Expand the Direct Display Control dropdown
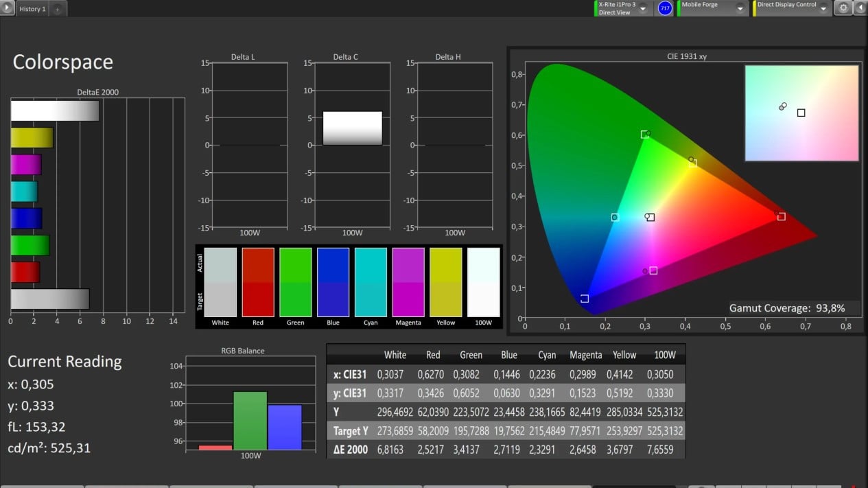Viewport: 868px width, 488px height. [824, 9]
